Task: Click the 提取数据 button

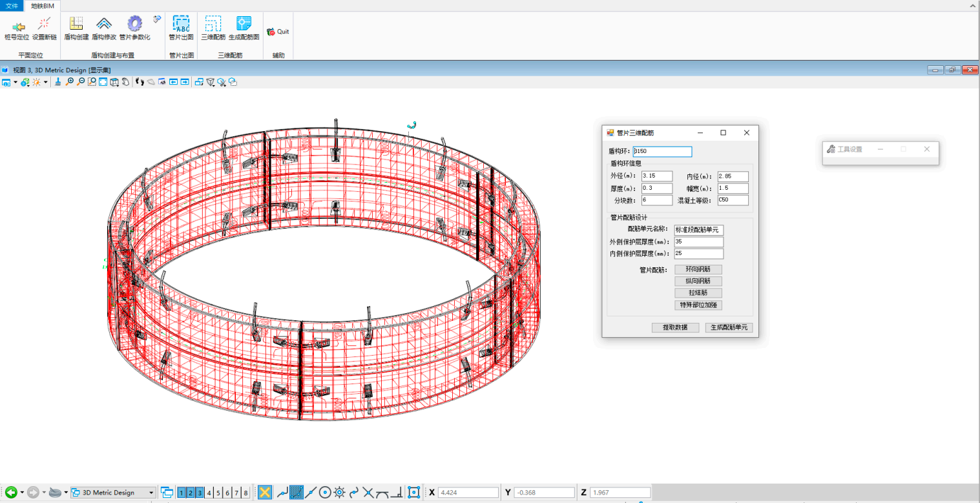Action: (x=675, y=327)
